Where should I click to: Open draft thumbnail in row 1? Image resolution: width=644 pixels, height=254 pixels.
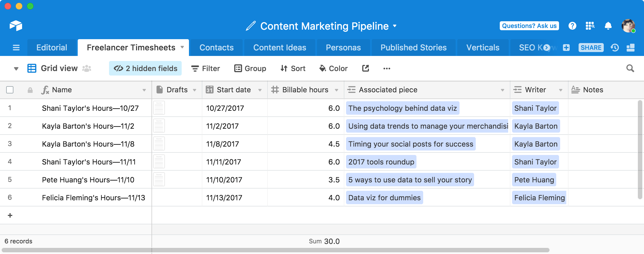click(159, 108)
